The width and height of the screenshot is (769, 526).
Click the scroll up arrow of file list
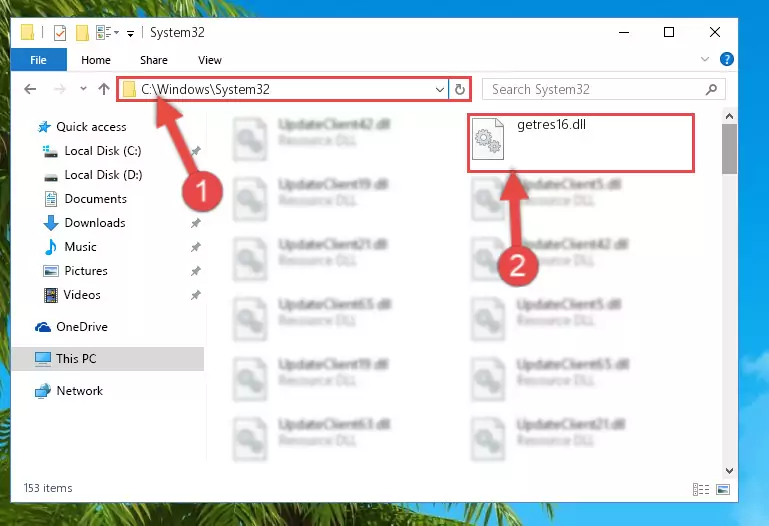(x=729, y=116)
